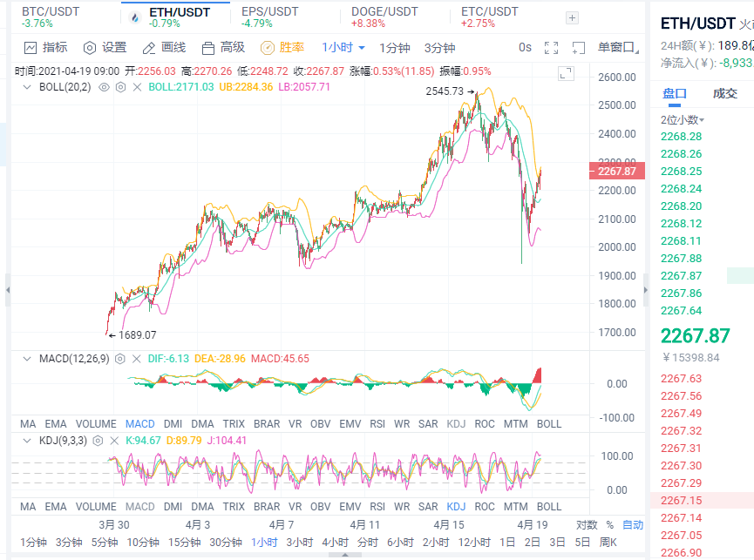This screenshot has width=754, height=560.
Task: Enter fullscreen chart mode icon
Action: coord(551,48)
